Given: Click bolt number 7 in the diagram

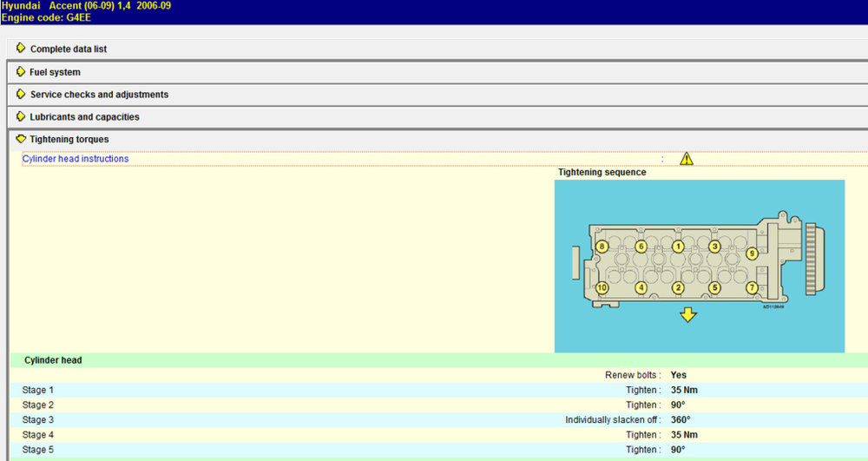Looking at the screenshot, I should point(752,287).
